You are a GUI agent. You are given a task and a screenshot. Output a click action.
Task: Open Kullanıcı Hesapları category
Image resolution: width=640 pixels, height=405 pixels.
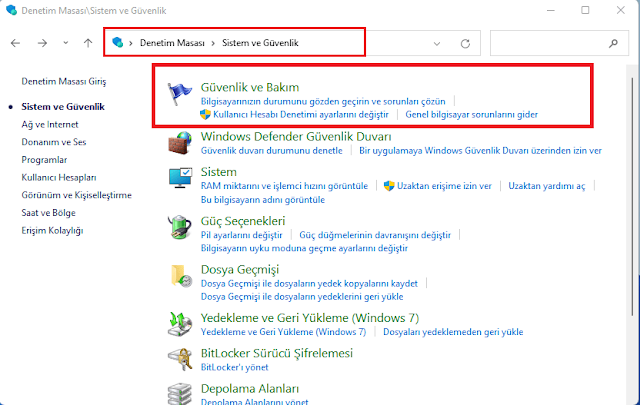pos(59,178)
